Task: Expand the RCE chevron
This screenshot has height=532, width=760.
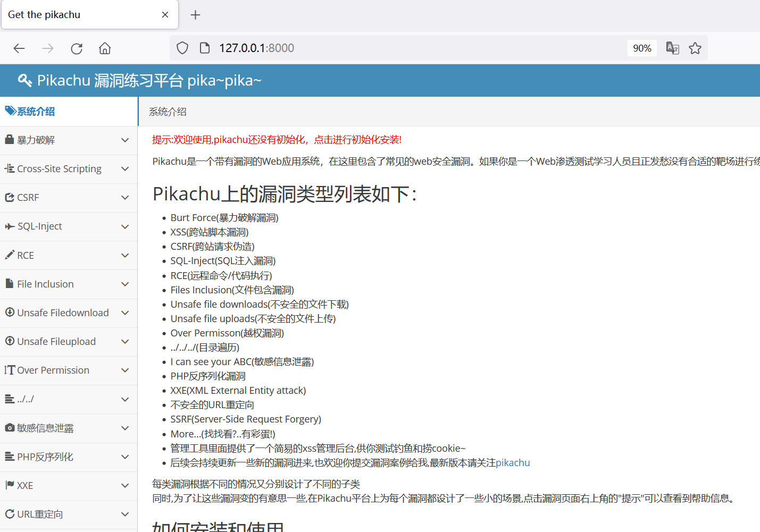Action: [125, 256]
